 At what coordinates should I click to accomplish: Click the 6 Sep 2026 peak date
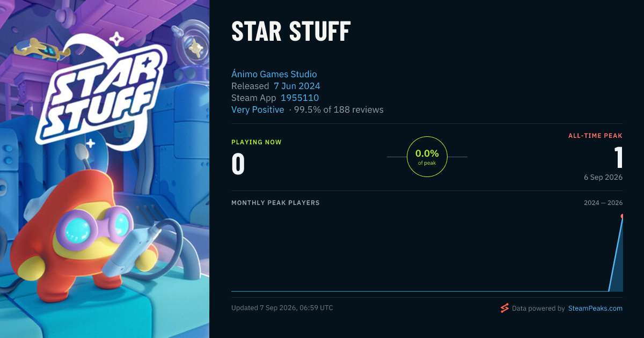click(603, 177)
